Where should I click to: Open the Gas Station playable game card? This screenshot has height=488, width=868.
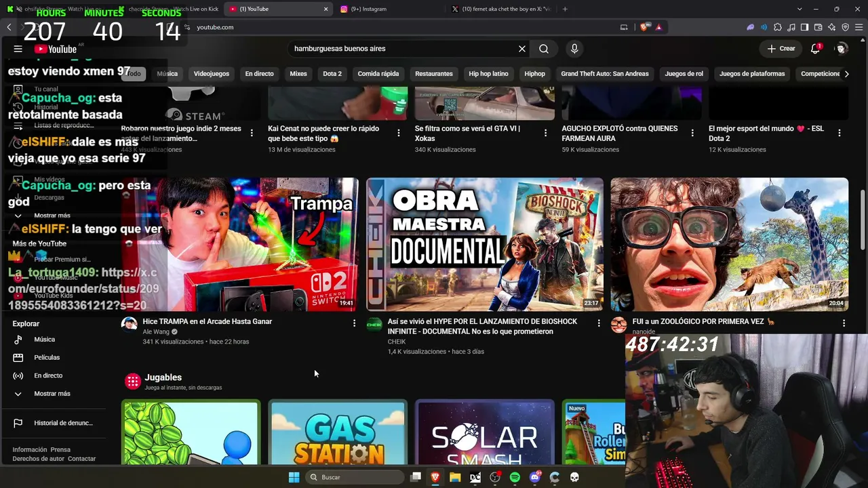pyautogui.click(x=338, y=432)
